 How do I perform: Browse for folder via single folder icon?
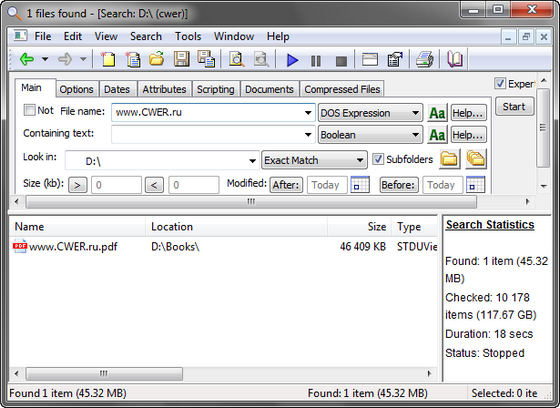[x=449, y=159]
